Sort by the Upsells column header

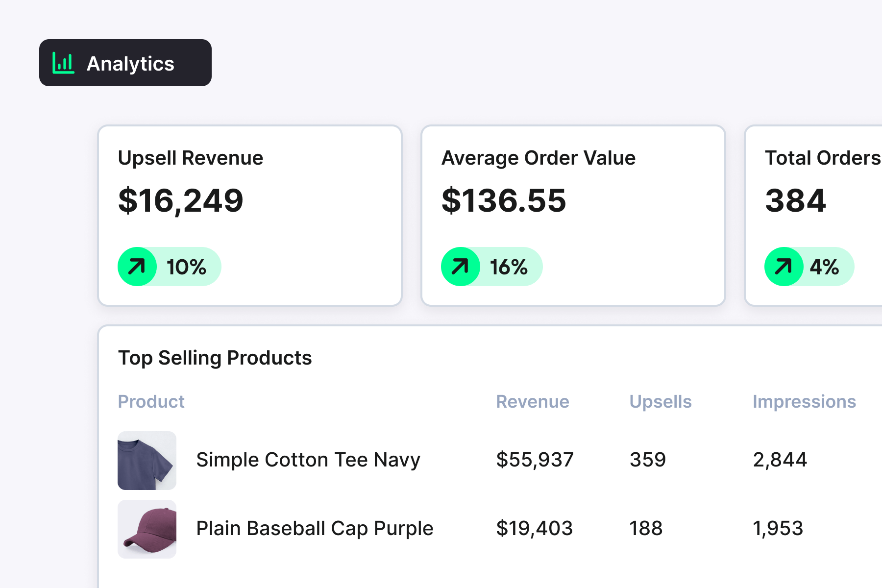661,402
